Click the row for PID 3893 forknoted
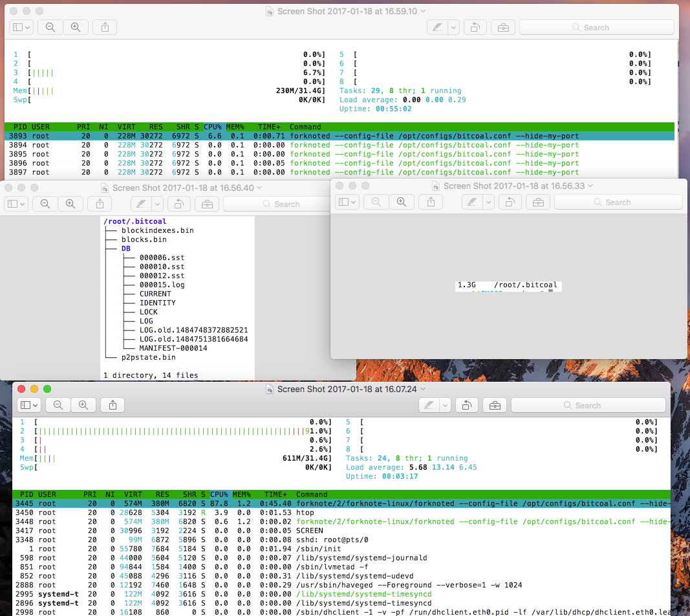The width and height of the screenshot is (690, 616). coord(340,136)
